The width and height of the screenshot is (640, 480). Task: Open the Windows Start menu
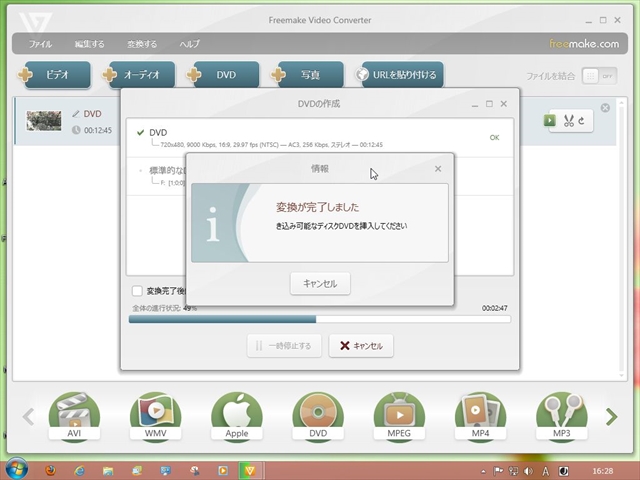pos(16,469)
